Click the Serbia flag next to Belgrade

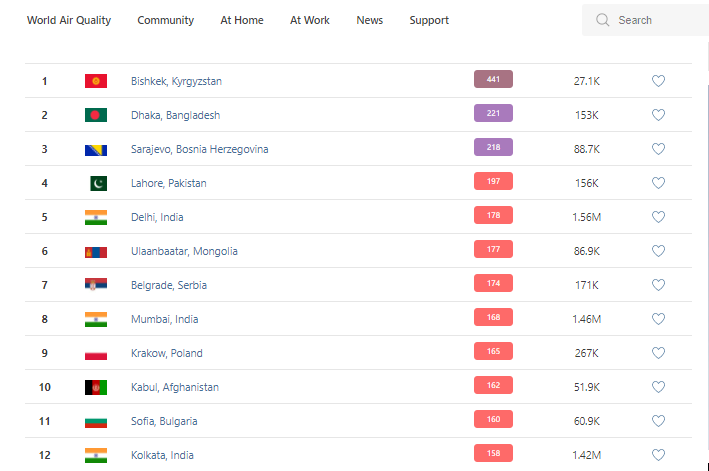coord(96,285)
